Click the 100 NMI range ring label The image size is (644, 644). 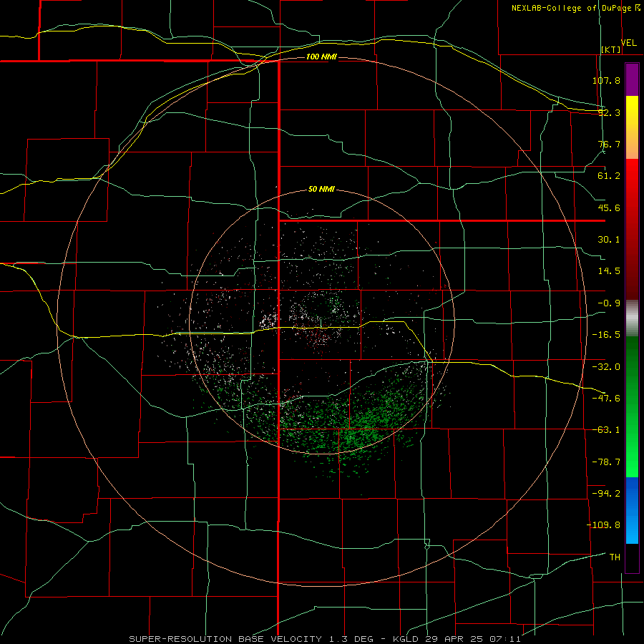[x=321, y=57]
